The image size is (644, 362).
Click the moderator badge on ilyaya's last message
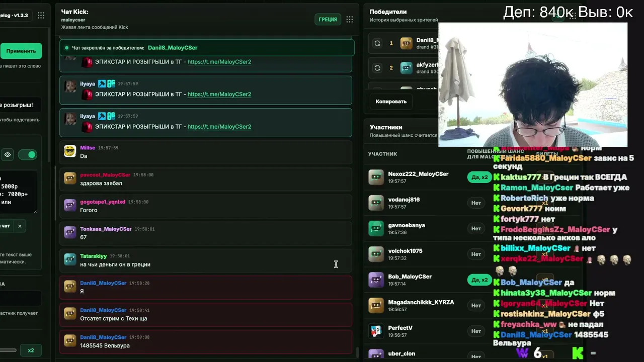point(102,116)
